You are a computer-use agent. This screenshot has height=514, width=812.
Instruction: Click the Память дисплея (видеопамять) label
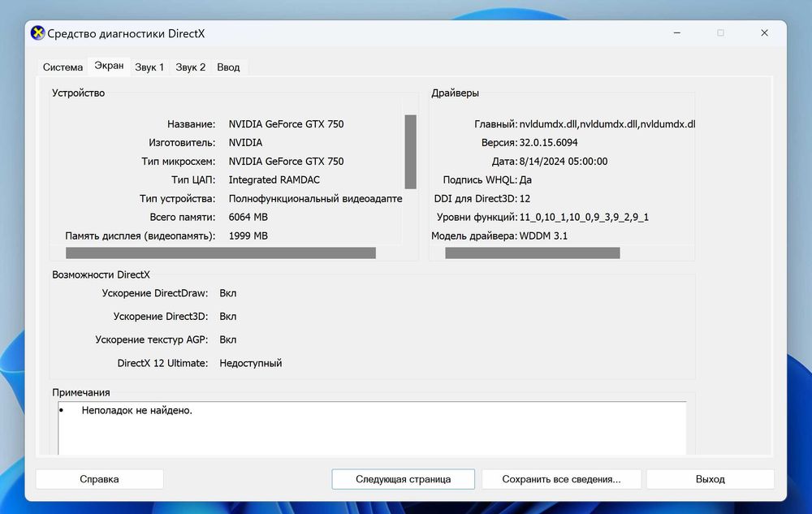click(140, 236)
